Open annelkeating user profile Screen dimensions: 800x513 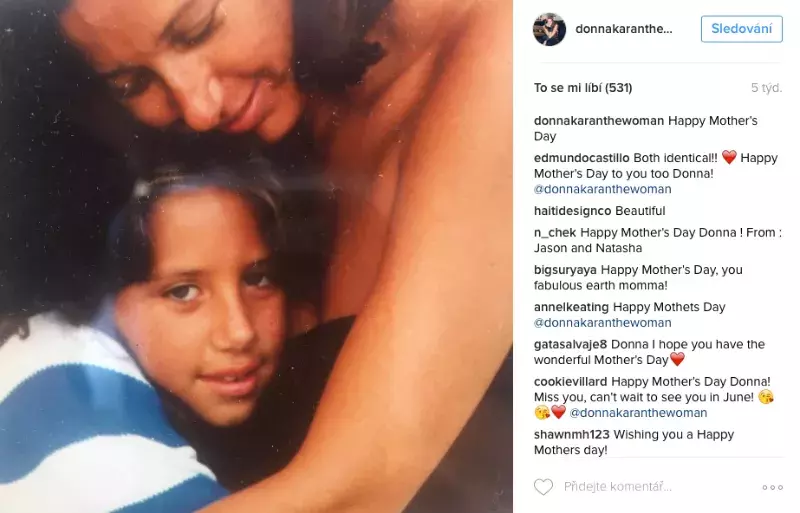(571, 307)
